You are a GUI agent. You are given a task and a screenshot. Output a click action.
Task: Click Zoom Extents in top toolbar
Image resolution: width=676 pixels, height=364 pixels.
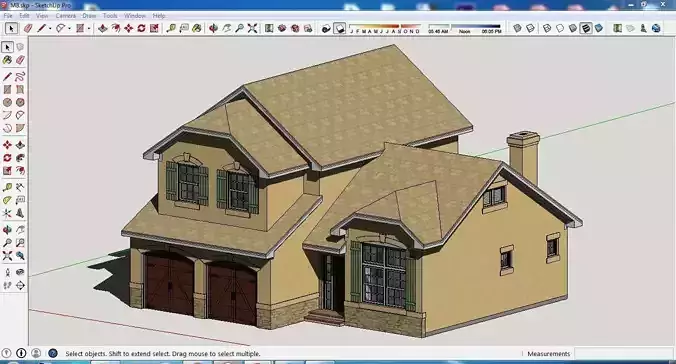coord(252,28)
